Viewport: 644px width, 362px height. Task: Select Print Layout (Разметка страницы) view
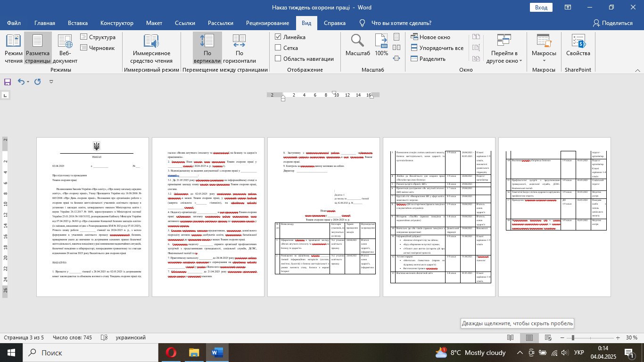click(38, 49)
